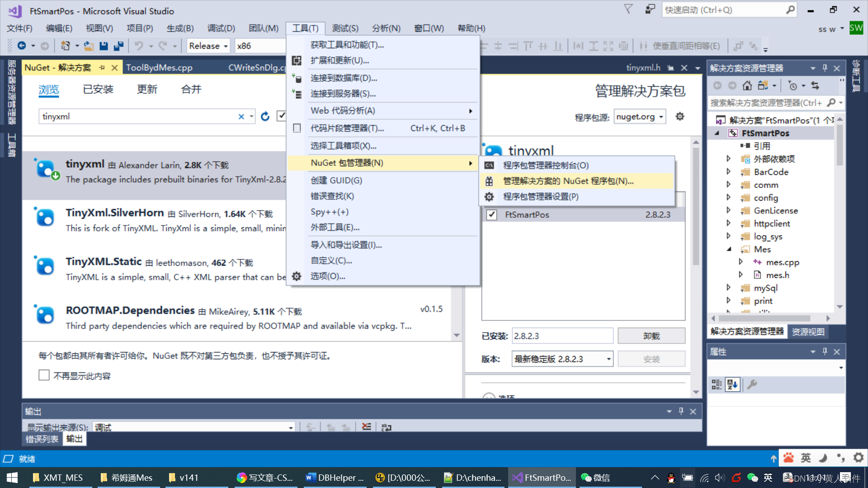
Task: Click inside the tinyxml search box
Action: tap(136, 116)
